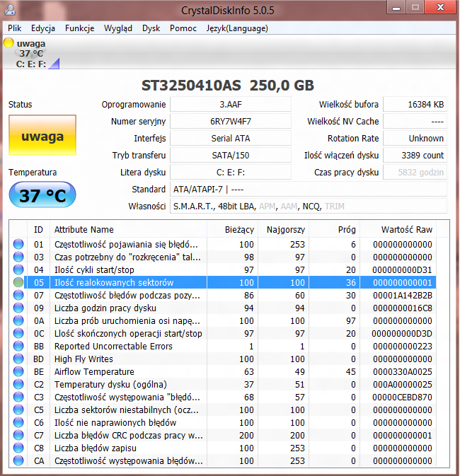This screenshot has height=476, width=460.
Task: Click status circle for attribute C6
Action: point(18,422)
